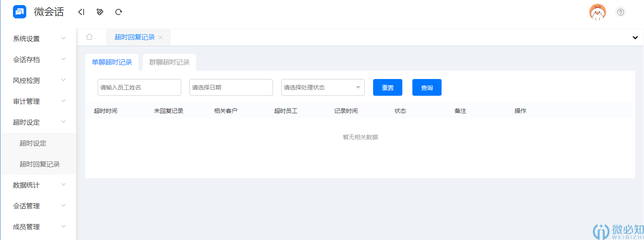This screenshot has width=644, height=240.
Task: Expand the 系统设置 menu
Action: [38, 38]
